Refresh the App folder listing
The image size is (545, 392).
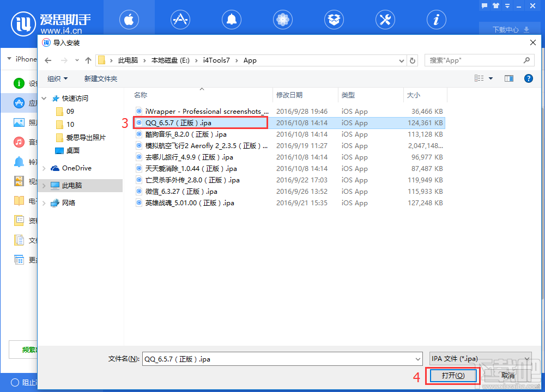[413, 60]
